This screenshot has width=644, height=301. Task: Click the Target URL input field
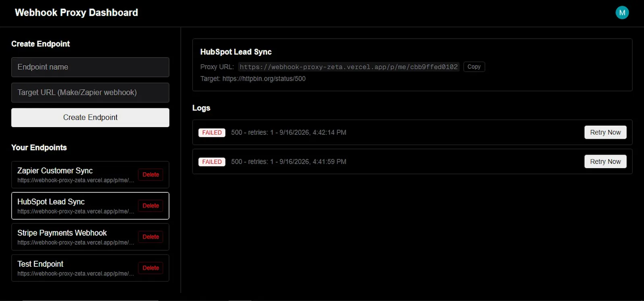[90, 93]
